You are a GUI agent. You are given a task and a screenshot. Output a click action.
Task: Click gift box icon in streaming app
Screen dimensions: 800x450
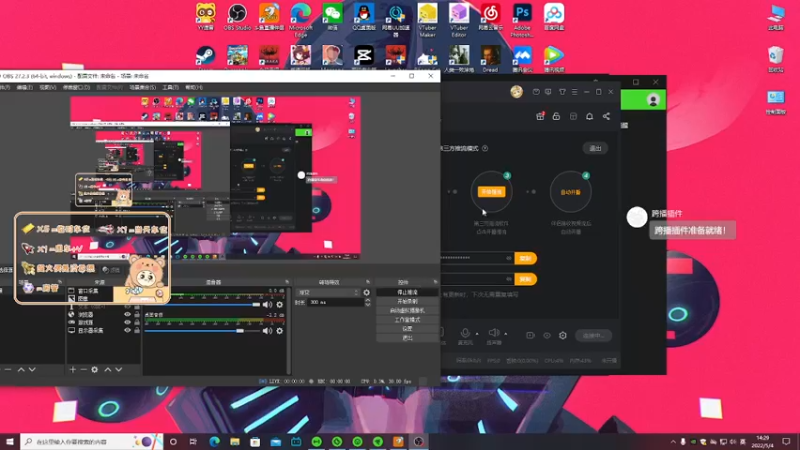[540, 116]
